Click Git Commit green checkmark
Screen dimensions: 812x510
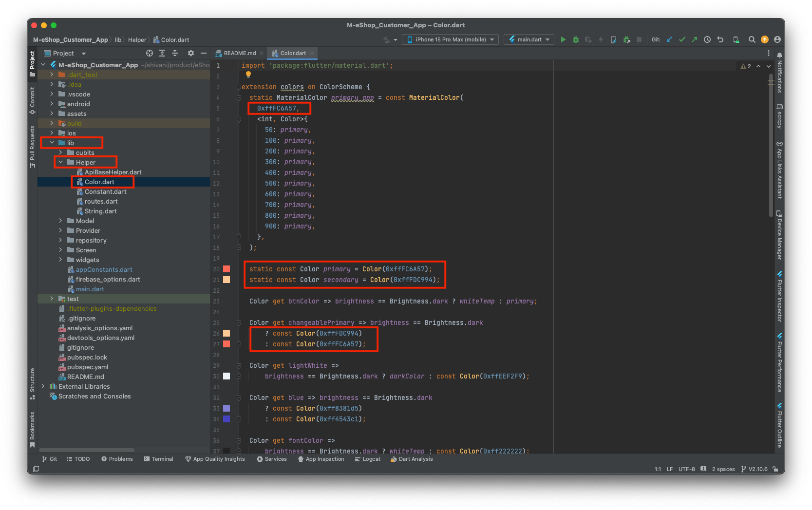tap(682, 39)
